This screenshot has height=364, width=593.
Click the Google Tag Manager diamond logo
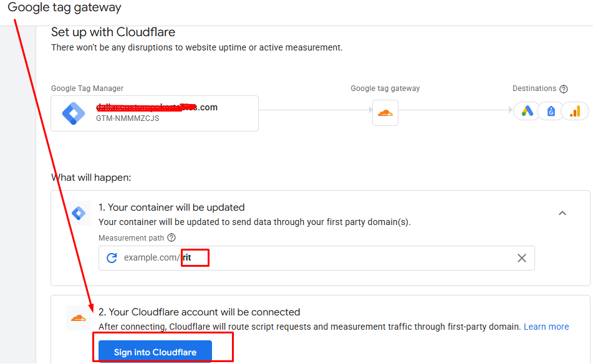tap(74, 113)
